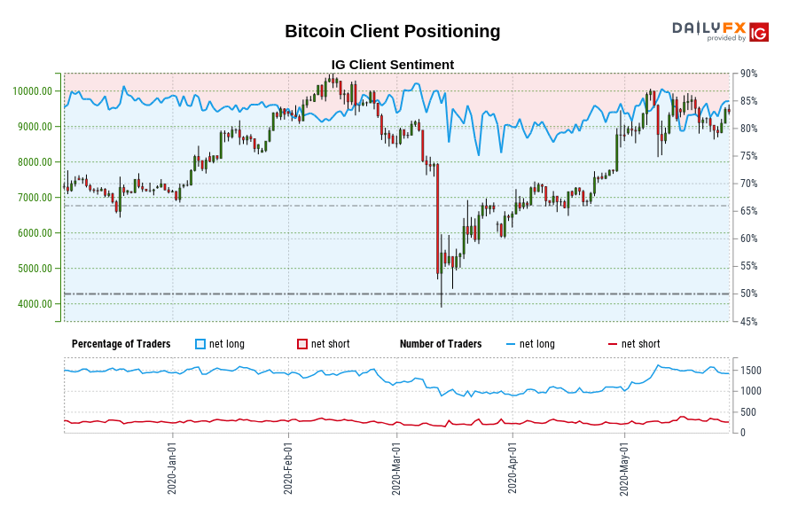
Task: Click the 8000.00 price axis label
Action: (x=35, y=162)
